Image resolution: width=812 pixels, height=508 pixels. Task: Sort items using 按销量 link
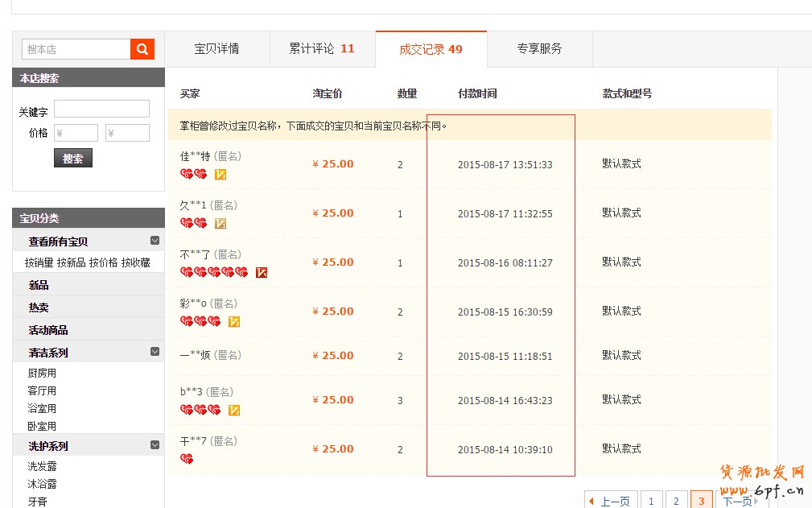[x=39, y=262]
